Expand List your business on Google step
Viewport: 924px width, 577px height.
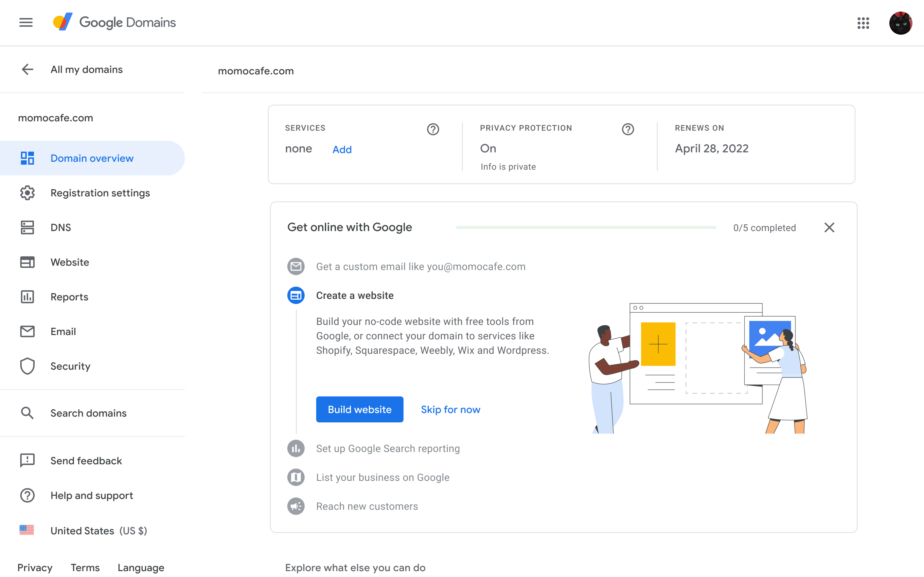383,477
